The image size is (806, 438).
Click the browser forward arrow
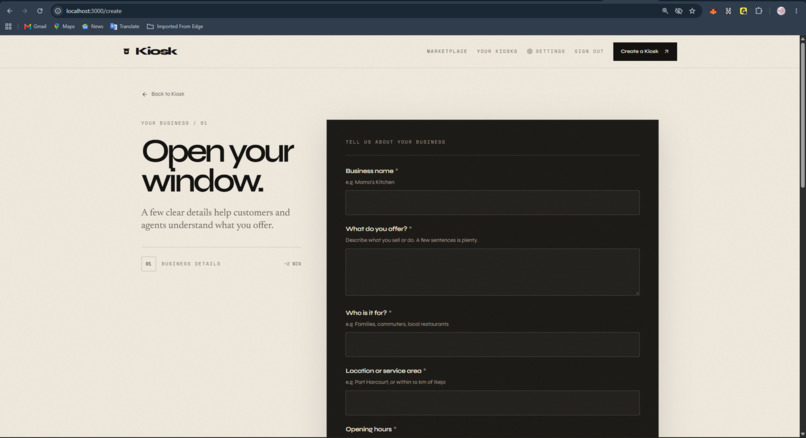pos(24,11)
